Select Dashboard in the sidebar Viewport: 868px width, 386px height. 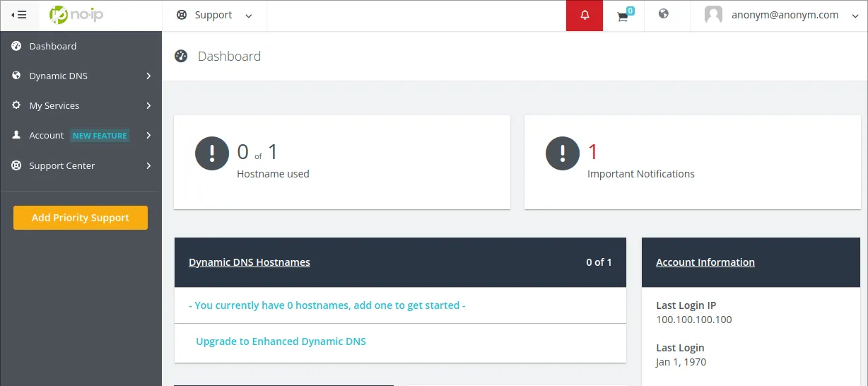53,46
